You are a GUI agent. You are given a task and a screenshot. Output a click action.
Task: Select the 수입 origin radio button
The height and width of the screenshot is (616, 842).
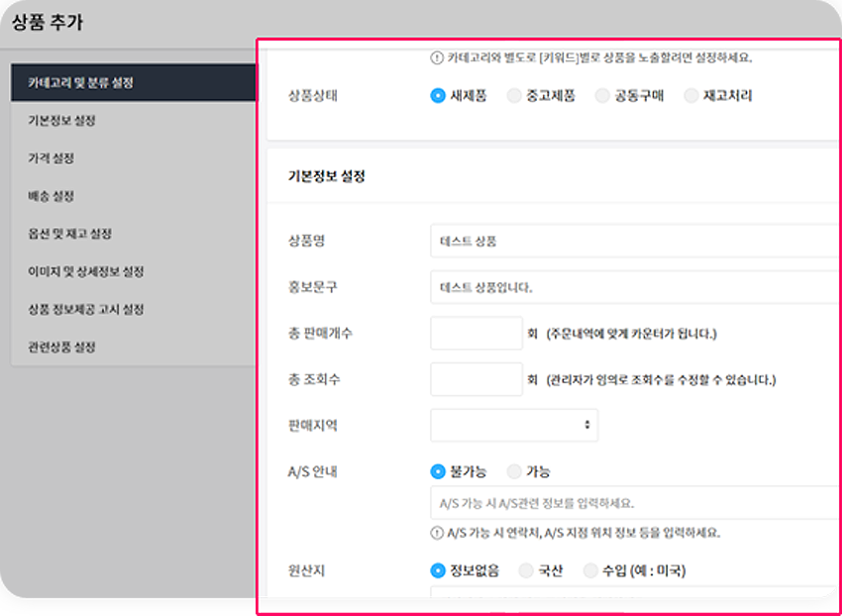tap(592, 570)
